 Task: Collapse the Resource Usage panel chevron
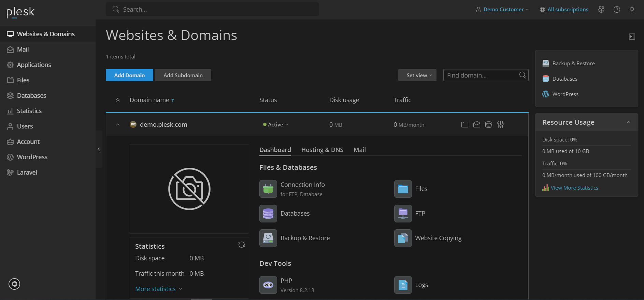[629, 122]
